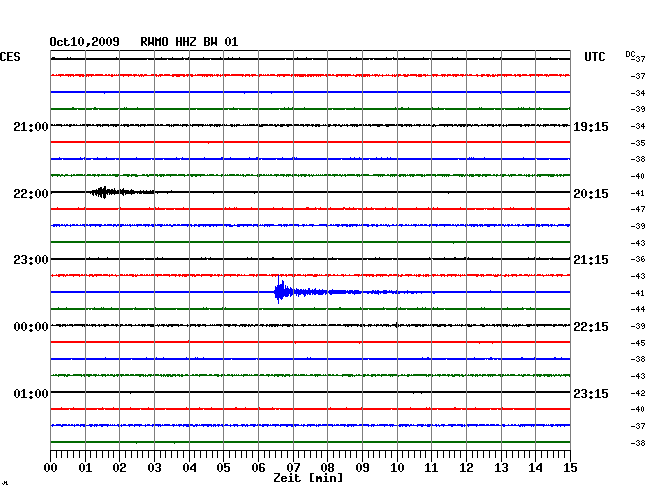The image size is (650, 494).
Task: Click the 23:15 UTC time label
Action: (x=591, y=393)
